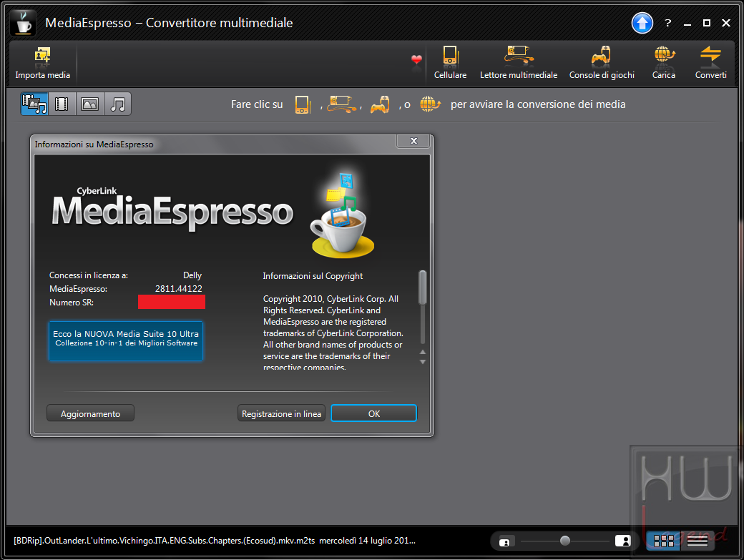Click the copyright text scrollbar thumb

422,288
